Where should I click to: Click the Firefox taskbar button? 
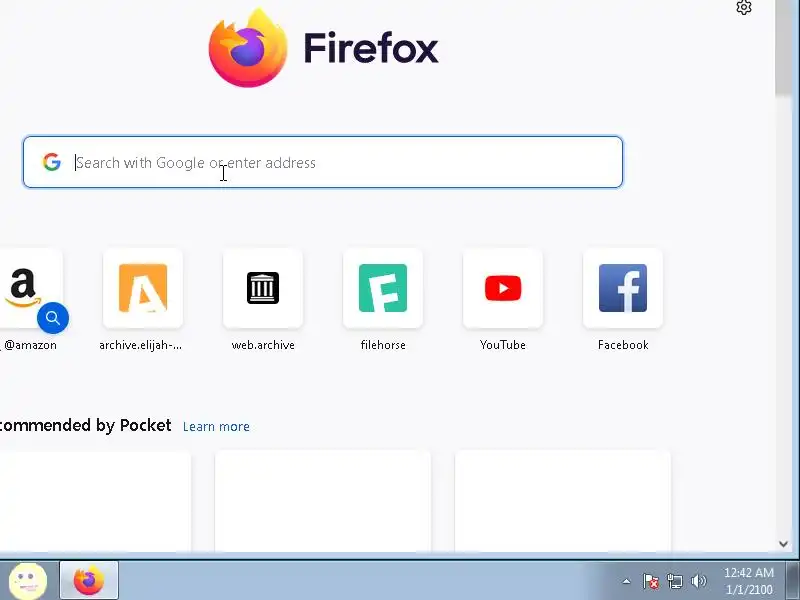[x=89, y=580]
